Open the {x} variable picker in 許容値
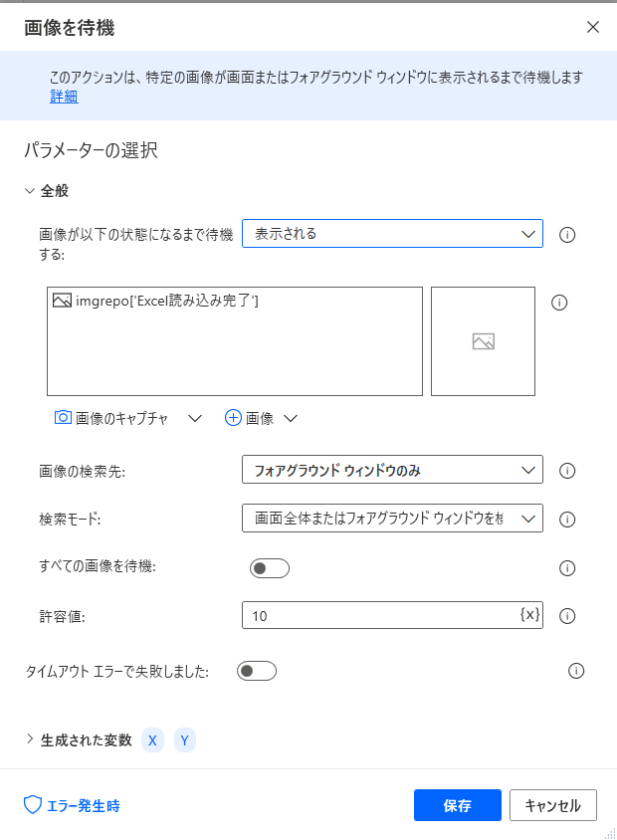Screen dimensions: 617x840 click(x=531, y=615)
